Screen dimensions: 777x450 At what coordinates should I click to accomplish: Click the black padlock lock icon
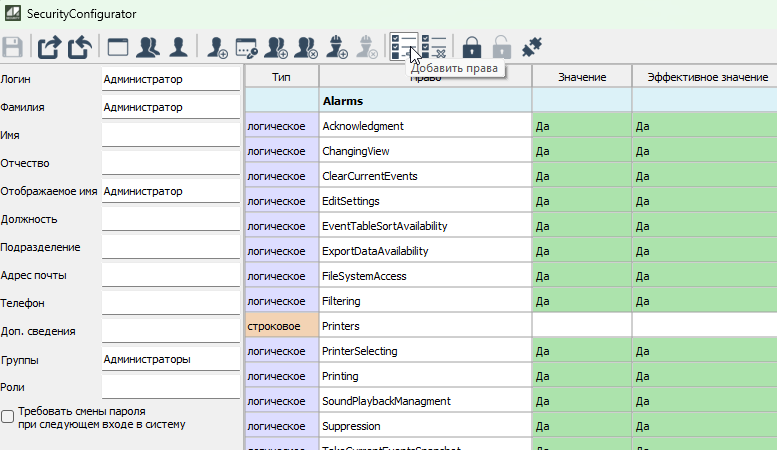(472, 46)
